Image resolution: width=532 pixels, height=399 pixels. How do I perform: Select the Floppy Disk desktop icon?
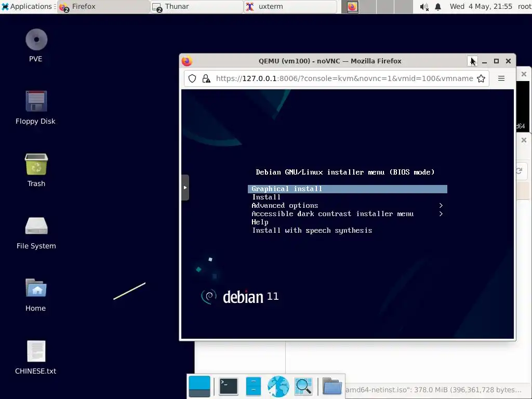pyautogui.click(x=36, y=101)
